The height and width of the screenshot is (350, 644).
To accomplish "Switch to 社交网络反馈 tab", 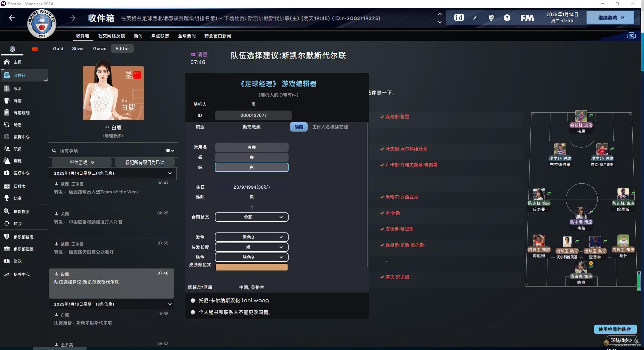I will [x=112, y=36].
